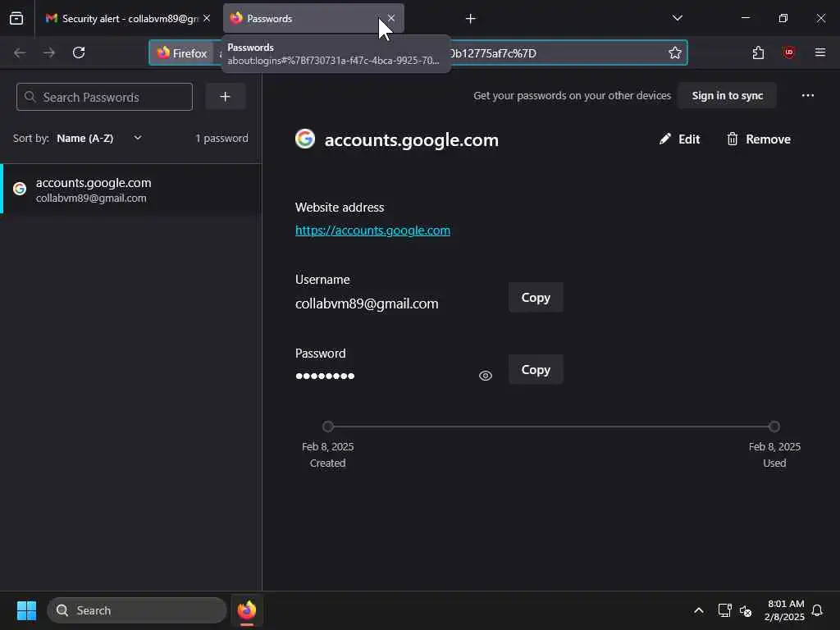The height and width of the screenshot is (630, 840).
Task: Show hidden icons in the system tray
Action: click(699, 610)
